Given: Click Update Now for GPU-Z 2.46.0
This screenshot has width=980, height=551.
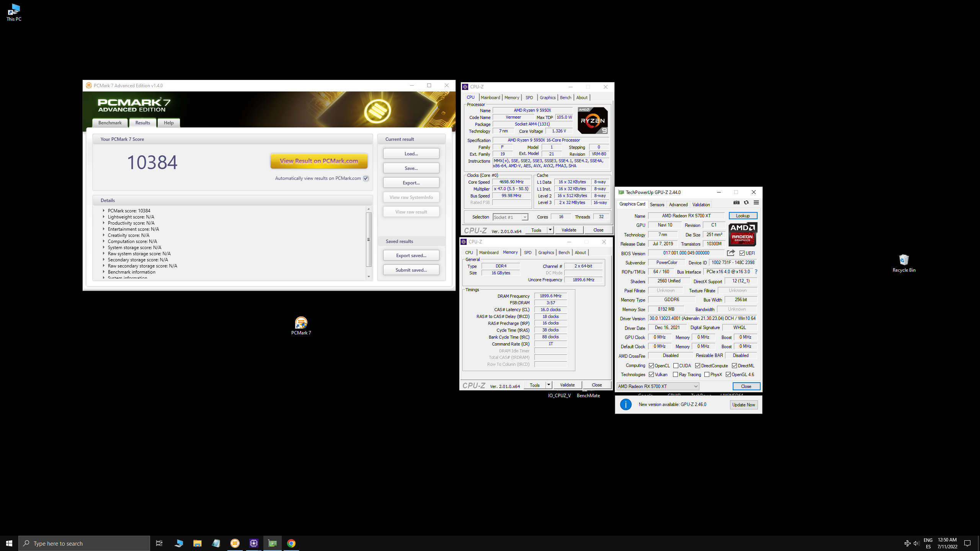Looking at the screenshot, I should tap(743, 404).
